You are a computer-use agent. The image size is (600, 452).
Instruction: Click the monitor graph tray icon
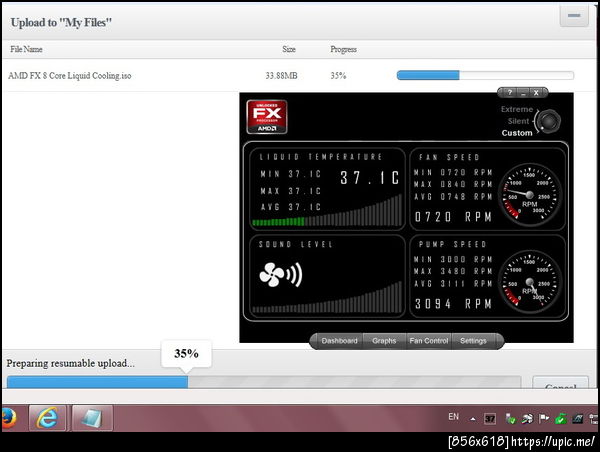tap(577, 419)
